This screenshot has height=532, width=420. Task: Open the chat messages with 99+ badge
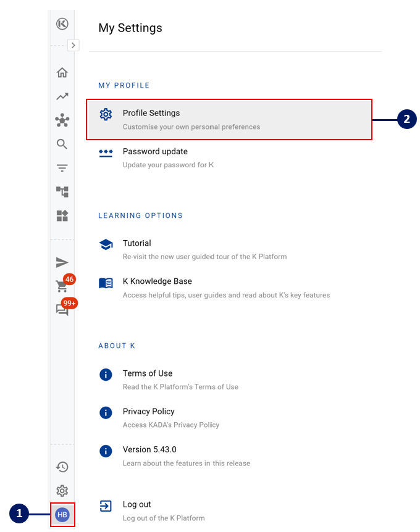click(62, 310)
